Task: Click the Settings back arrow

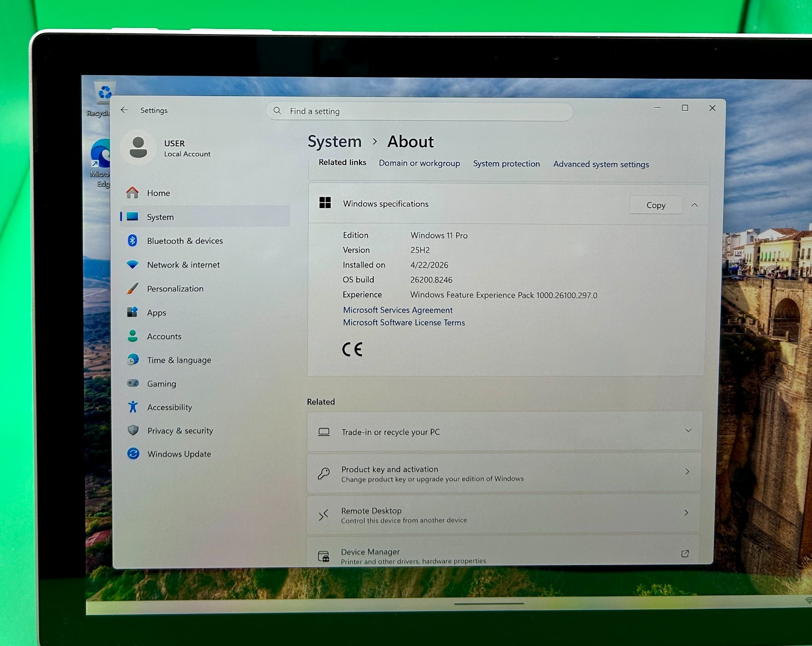Action: [124, 110]
